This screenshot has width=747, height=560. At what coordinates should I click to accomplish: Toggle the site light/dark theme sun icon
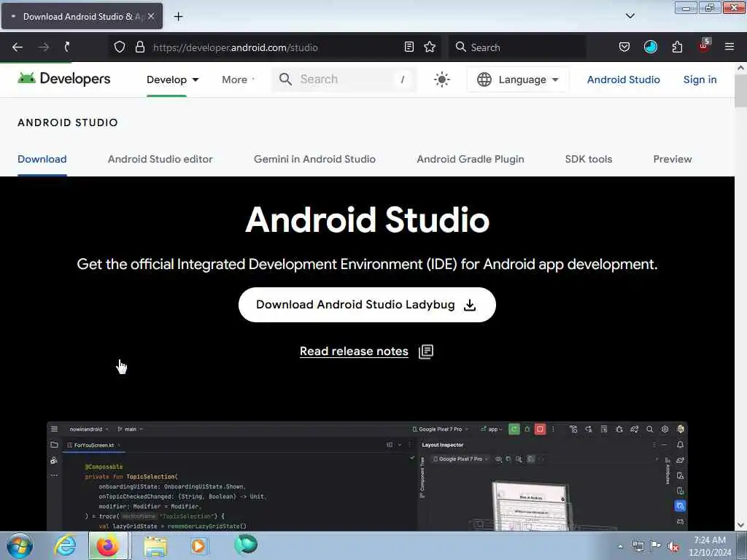click(441, 79)
